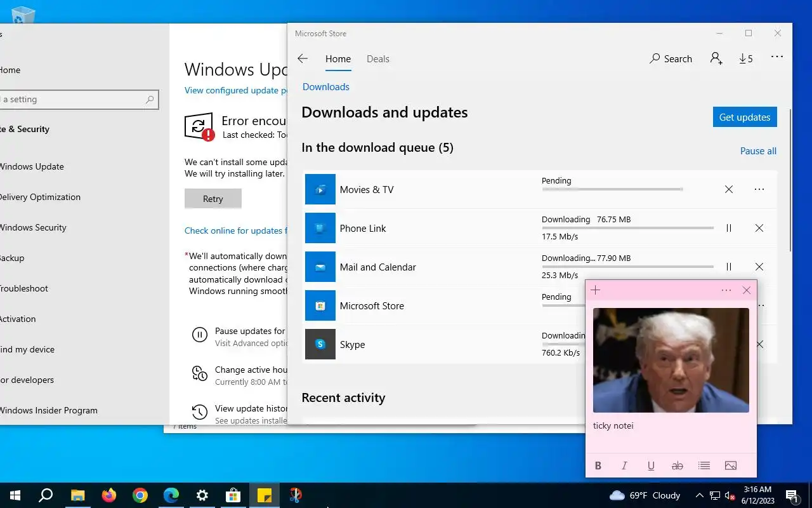
Task: Click the Phone Link app icon
Action: tap(320, 228)
